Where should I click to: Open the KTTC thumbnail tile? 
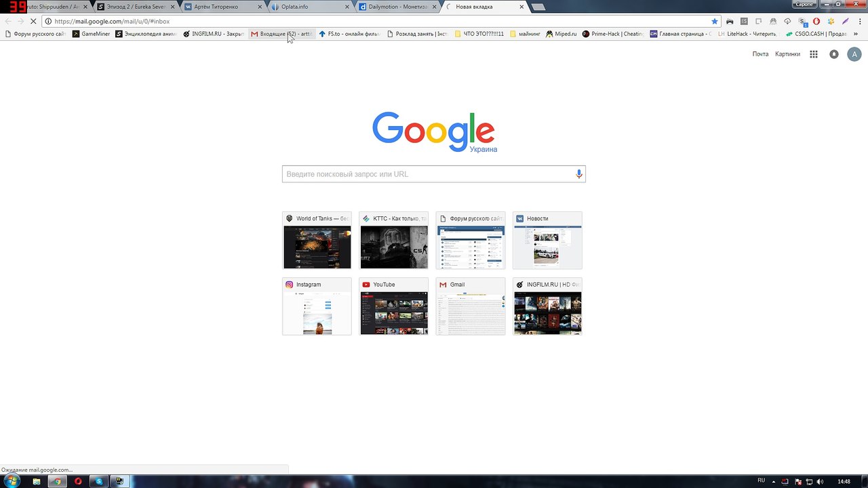(x=394, y=241)
